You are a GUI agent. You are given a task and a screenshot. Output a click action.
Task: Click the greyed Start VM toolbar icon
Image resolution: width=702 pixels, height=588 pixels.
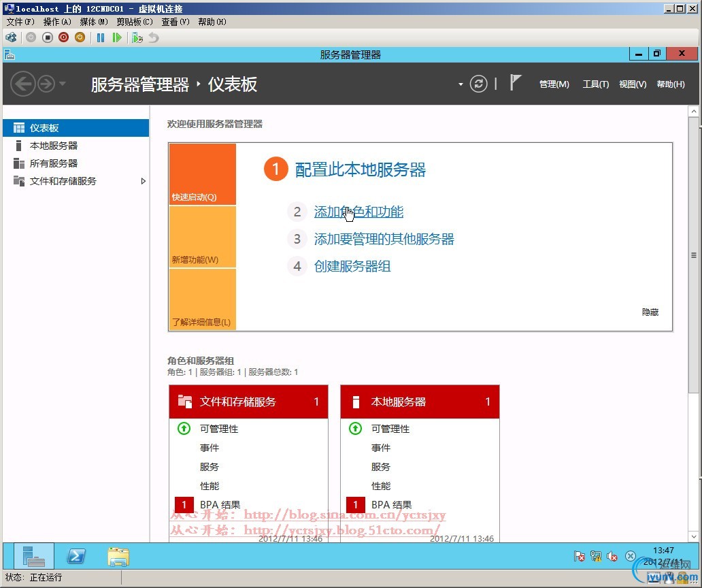tap(31, 37)
